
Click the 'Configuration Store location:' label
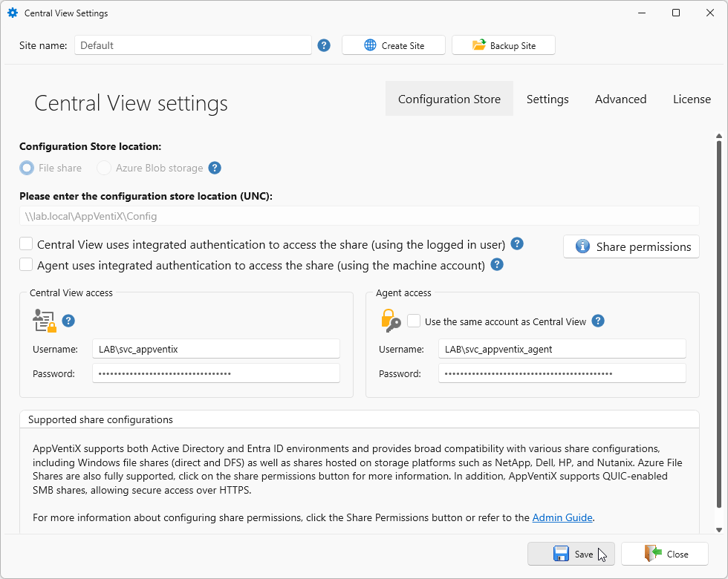click(90, 146)
